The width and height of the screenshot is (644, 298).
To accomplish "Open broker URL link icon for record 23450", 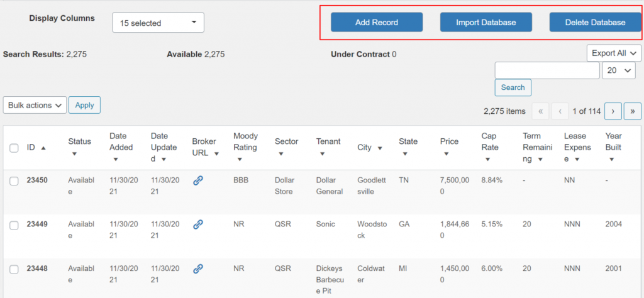I will (x=198, y=180).
